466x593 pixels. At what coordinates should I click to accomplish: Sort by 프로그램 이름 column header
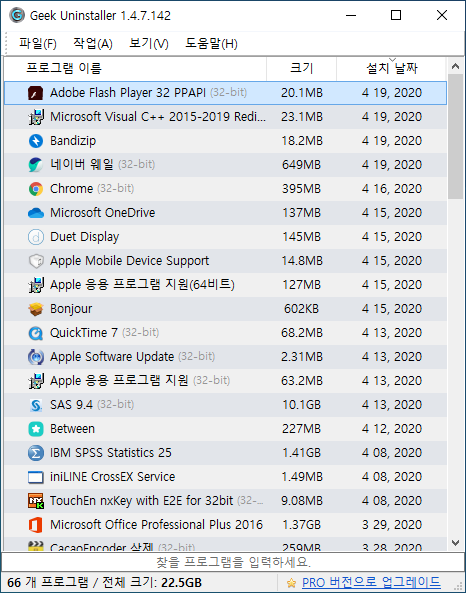point(135,68)
